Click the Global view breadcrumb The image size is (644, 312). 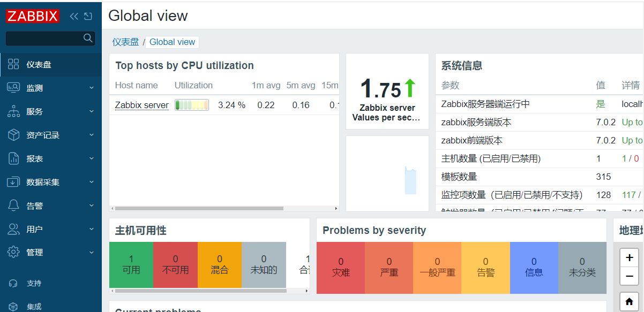[x=173, y=42]
